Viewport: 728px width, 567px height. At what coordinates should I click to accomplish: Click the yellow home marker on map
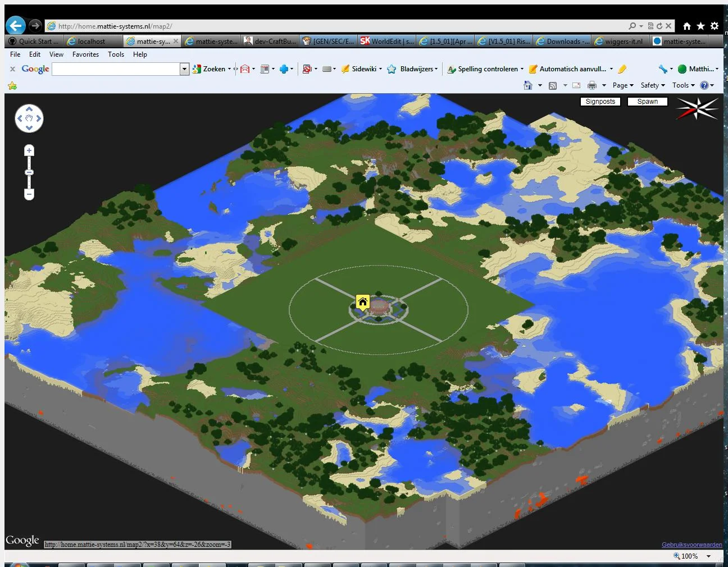pos(363,303)
